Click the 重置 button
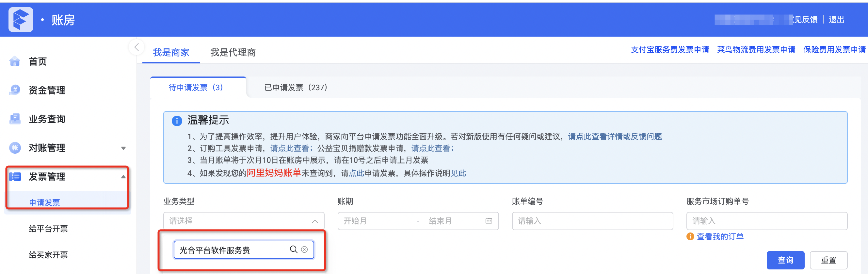The image size is (868, 274). pos(828,260)
